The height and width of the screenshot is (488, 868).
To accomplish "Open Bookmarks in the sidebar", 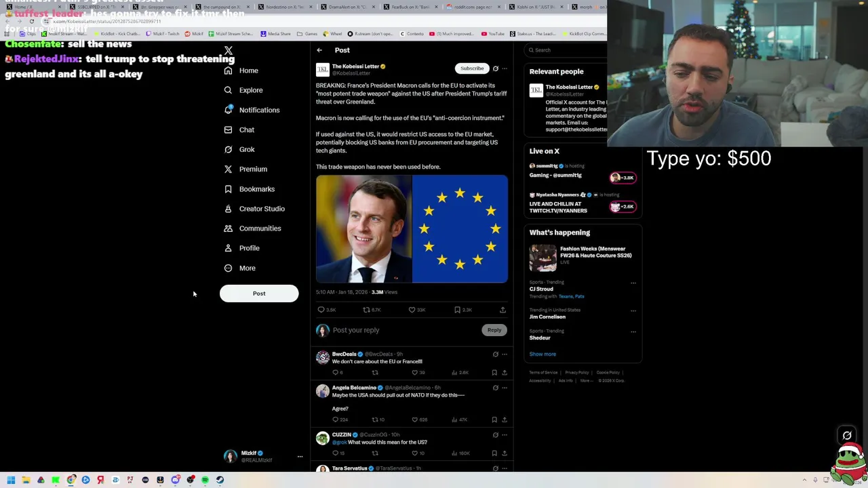I will coord(249,189).
